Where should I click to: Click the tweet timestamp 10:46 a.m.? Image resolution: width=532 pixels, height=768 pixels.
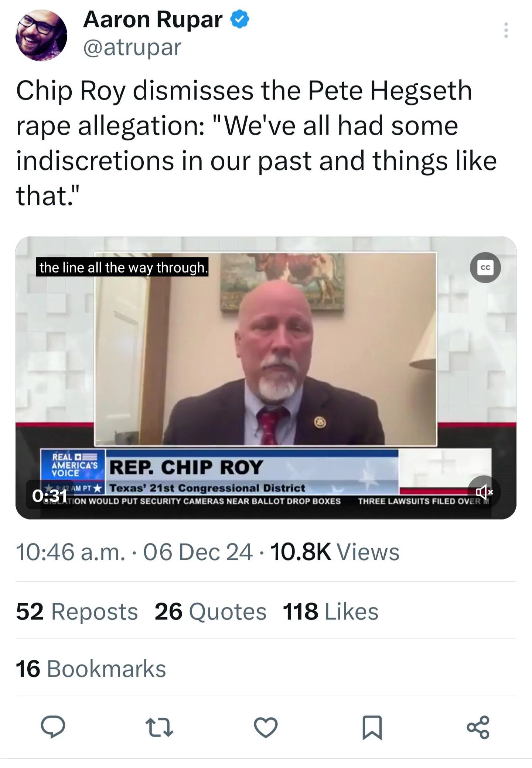point(71,552)
